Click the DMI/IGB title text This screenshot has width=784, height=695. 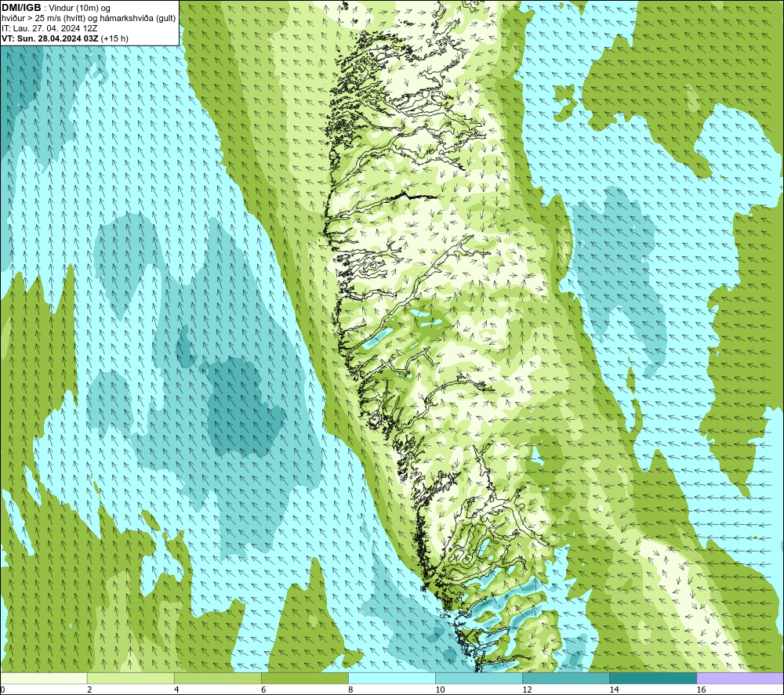[21, 8]
